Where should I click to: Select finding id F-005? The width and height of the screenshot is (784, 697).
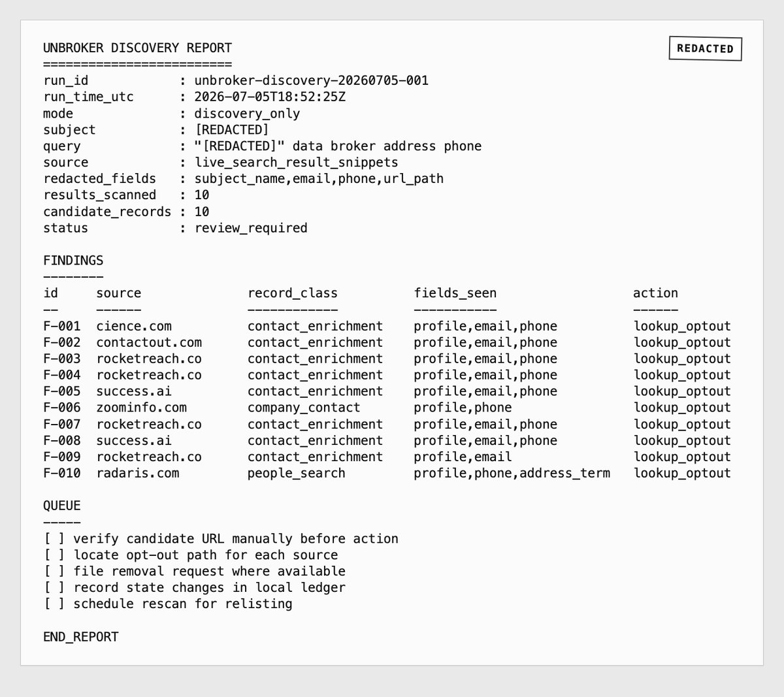point(62,391)
